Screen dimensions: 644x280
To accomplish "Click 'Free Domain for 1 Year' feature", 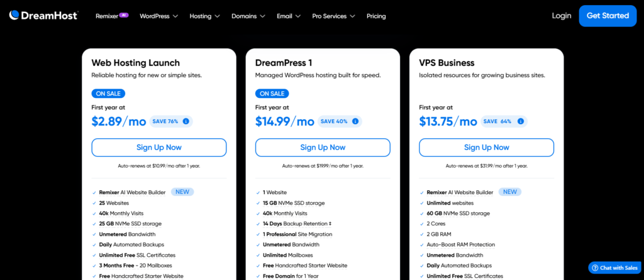I will (x=291, y=276).
